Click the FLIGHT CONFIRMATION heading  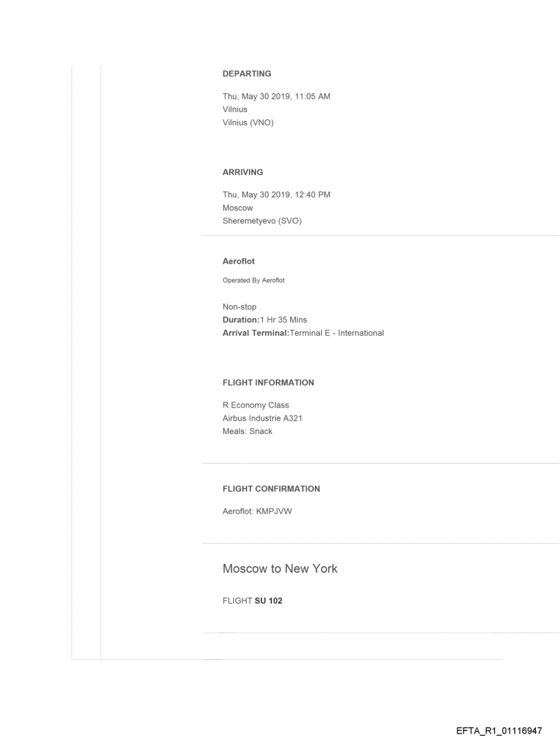[x=271, y=489]
